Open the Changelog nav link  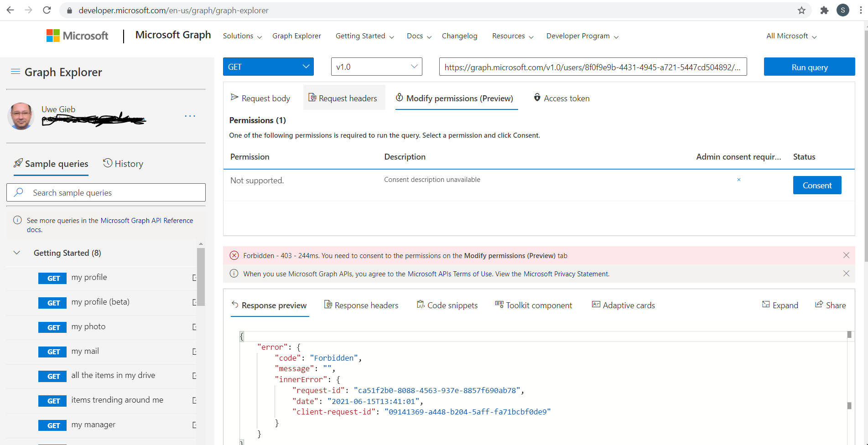(x=459, y=36)
